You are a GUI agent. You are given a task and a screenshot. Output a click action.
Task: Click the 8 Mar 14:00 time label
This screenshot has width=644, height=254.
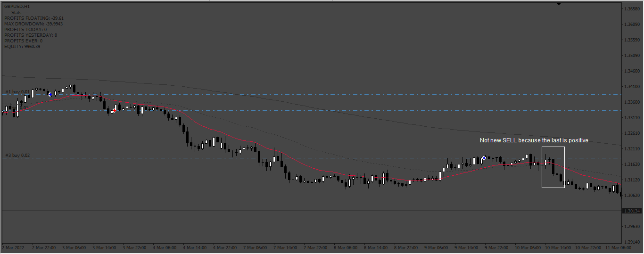point(376,248)
